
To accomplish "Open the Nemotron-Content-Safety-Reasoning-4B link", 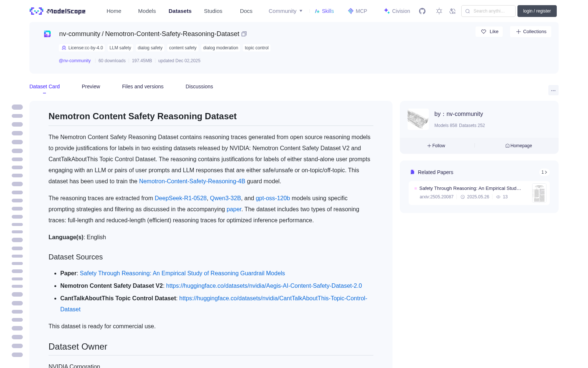I will click(192, 181).
